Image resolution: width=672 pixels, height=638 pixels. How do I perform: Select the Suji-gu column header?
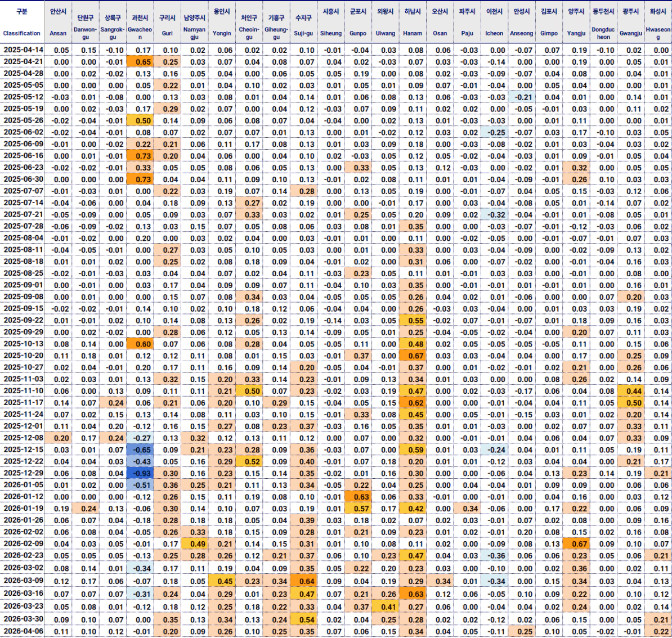[303, 22]
